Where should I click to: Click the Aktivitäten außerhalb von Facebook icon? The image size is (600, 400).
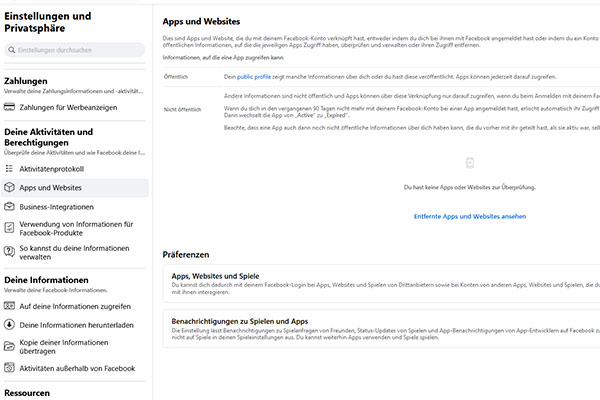(x=10, y=369)
